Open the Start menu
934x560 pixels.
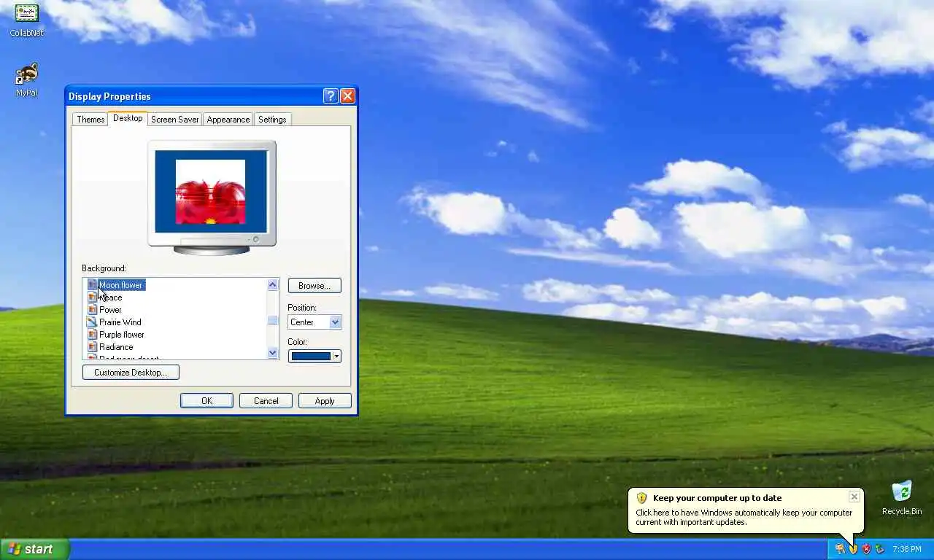click(x=34, y=549)
